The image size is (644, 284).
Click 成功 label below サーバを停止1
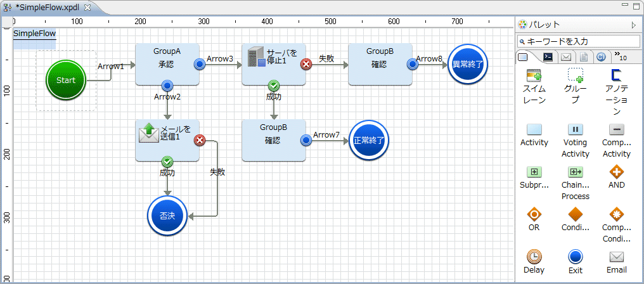pyautogui.click(x=274, y=97)
